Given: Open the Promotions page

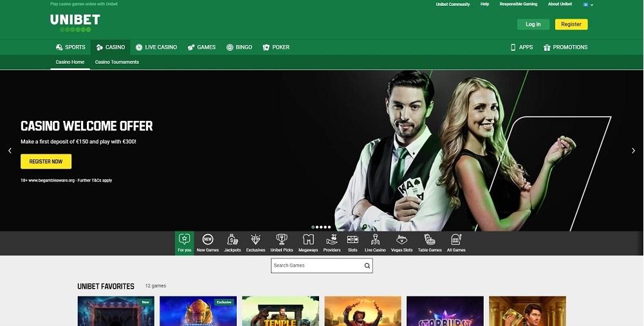Looking at the screenshot, I should pos(565,47).
